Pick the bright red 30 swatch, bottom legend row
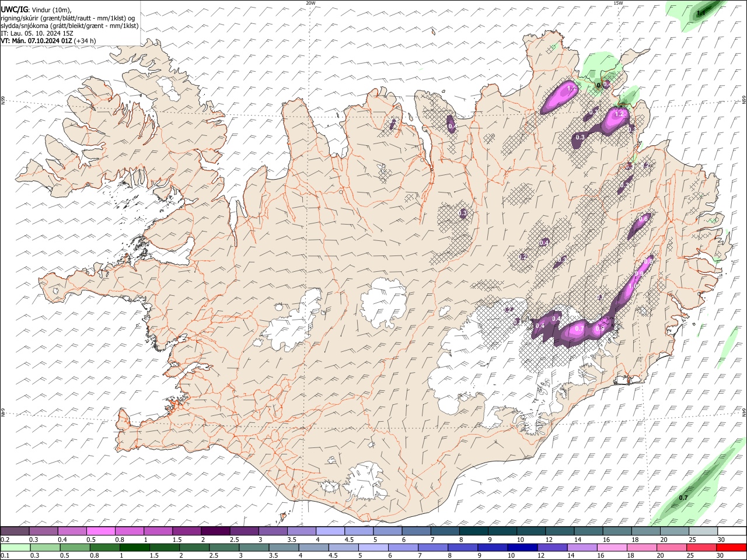747x560 pixels. click(x=731, y=548)
